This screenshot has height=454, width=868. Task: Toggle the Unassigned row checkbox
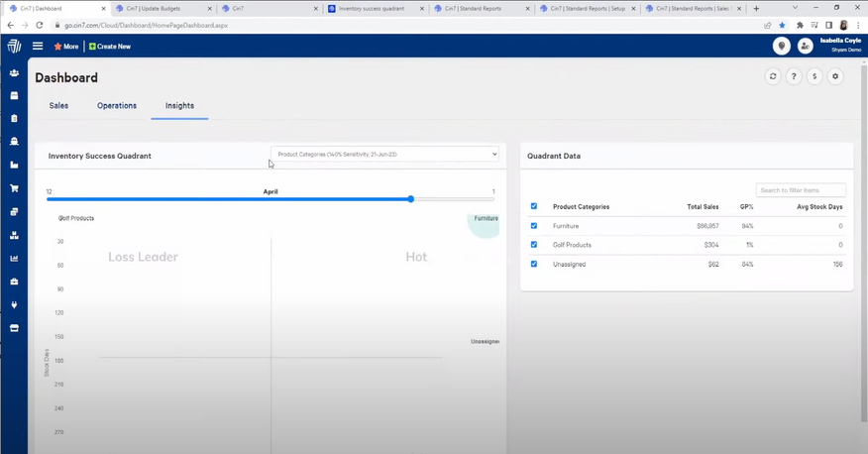[534, 265]
